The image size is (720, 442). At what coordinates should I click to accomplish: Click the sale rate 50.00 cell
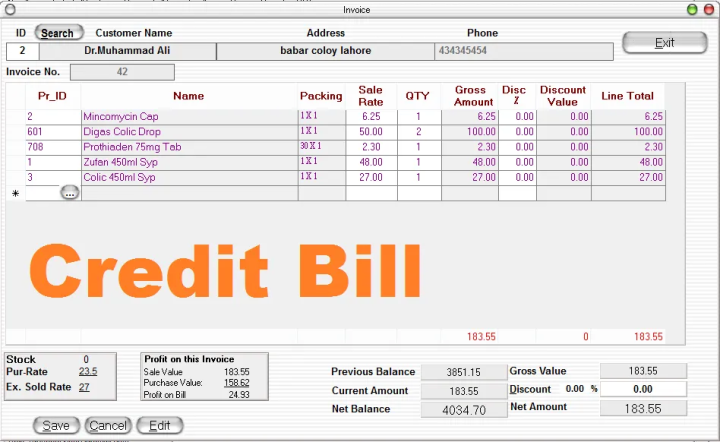pyautogui.click(x=371, y=132)
